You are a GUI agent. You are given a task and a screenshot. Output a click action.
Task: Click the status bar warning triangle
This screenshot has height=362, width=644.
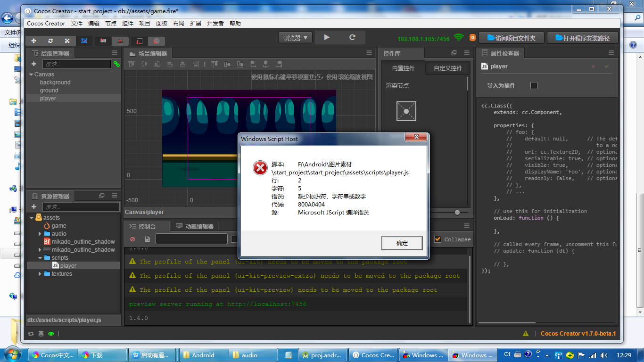coord(526,334)
